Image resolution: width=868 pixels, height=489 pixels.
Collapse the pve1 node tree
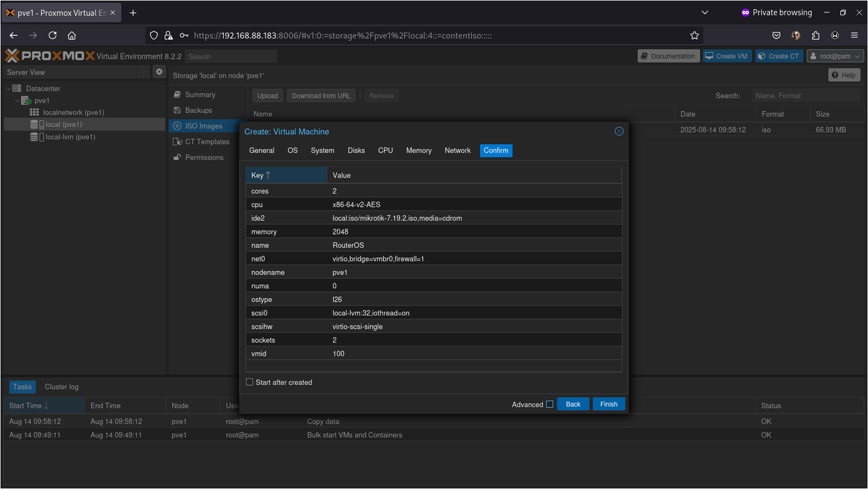[17, 100]
